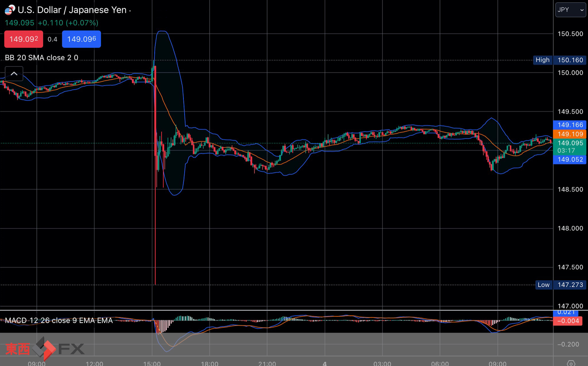Click the red sell price 149.092 button

tap(24, 39)
